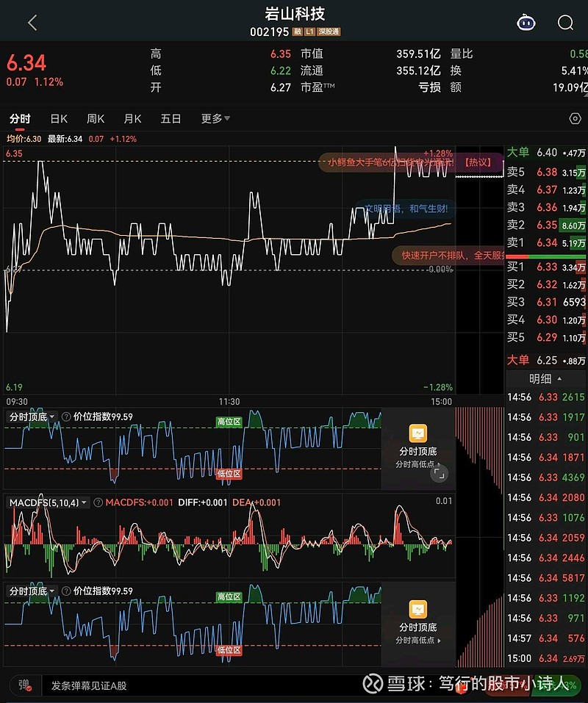
Task: Tap the 买2 6.32 order row
Action: click(546, 285)
